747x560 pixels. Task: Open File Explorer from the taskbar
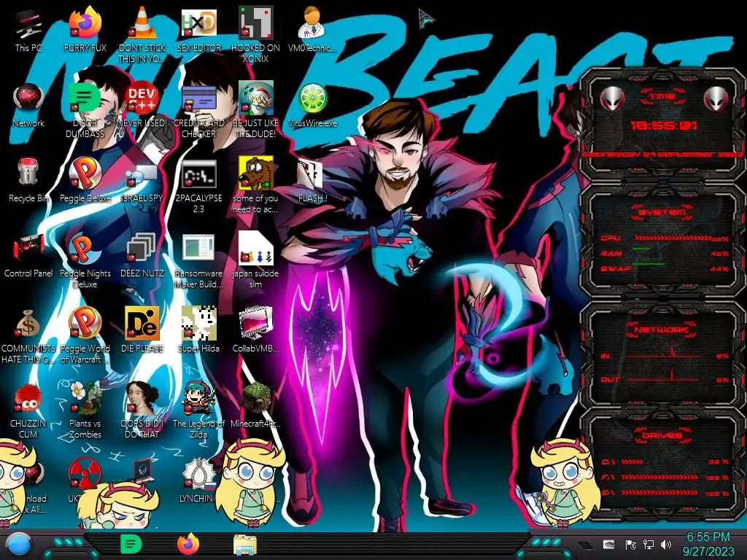tap(245, 545)
